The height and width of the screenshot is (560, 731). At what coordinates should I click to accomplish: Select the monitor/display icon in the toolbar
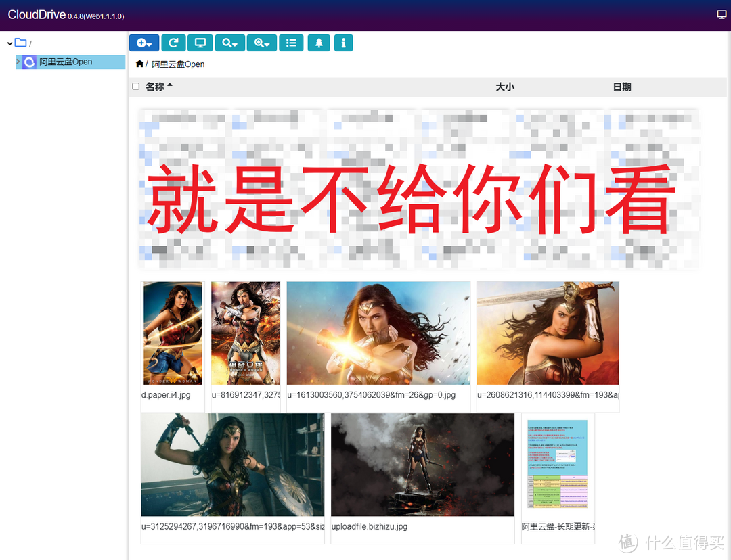tap(200, 43)
